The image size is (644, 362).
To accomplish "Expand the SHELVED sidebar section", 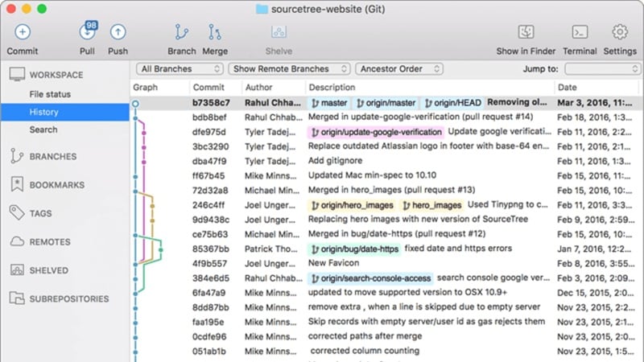I will click(x=49, y=270).
